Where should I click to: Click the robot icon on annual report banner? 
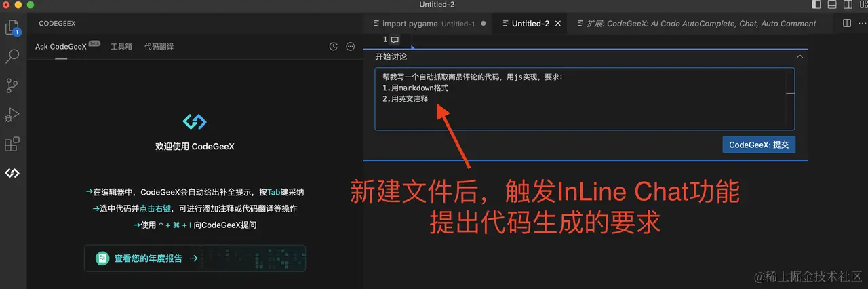(x=102, y=258)
